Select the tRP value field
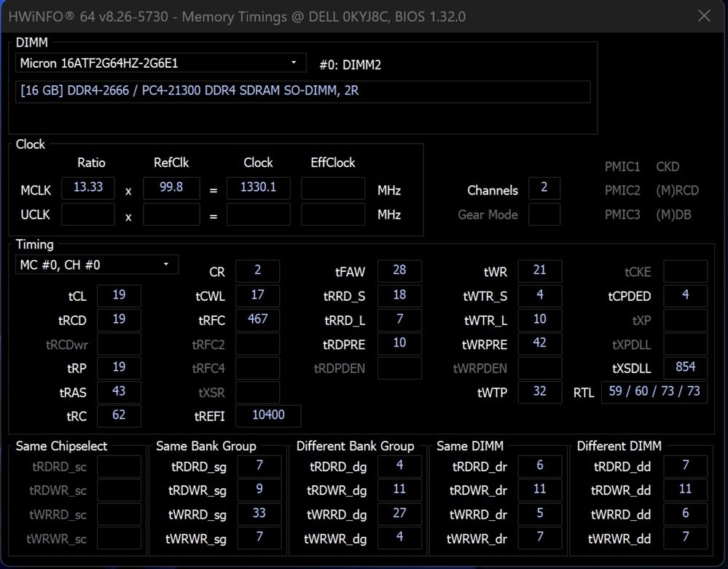728x569 pixels. point(119,368)
